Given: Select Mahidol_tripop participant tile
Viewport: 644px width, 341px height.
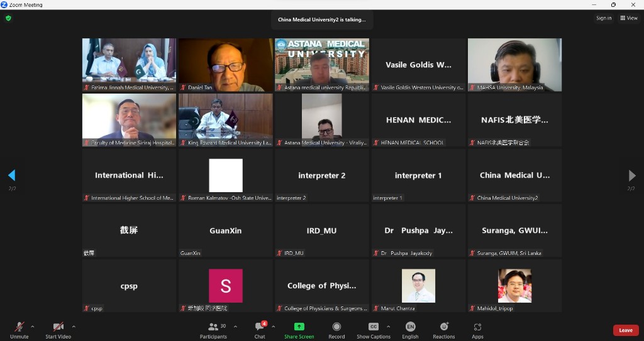Looking at the screenshot, I should tap(514, 286).
